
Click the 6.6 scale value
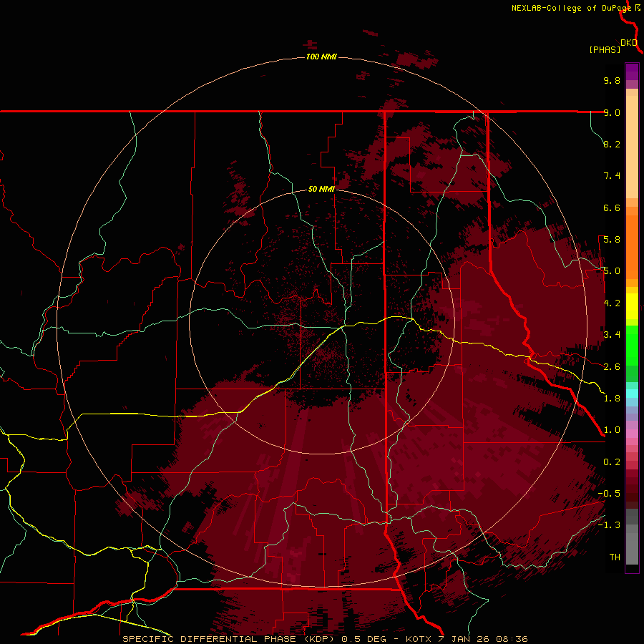[x=612, y=208]
